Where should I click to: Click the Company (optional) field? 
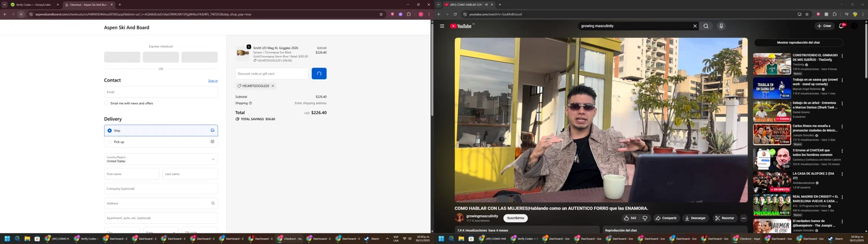161,188
